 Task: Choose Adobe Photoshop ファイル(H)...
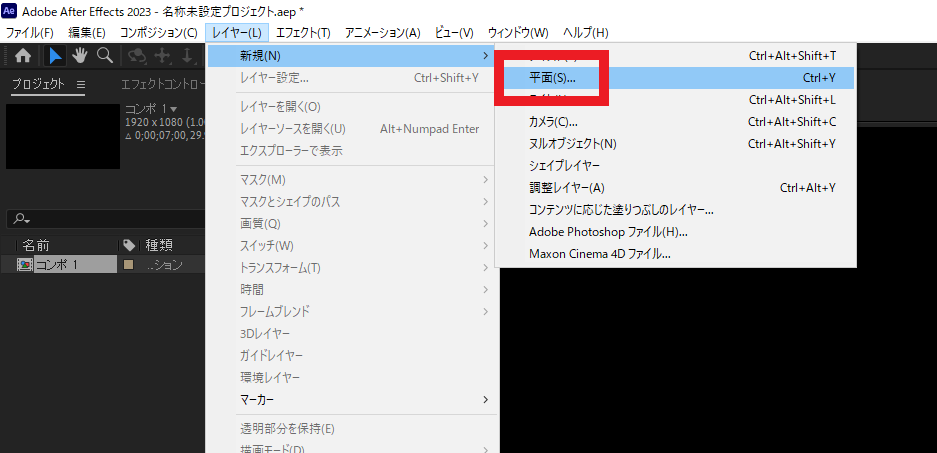pyautogui.click(x=675, y=232)
